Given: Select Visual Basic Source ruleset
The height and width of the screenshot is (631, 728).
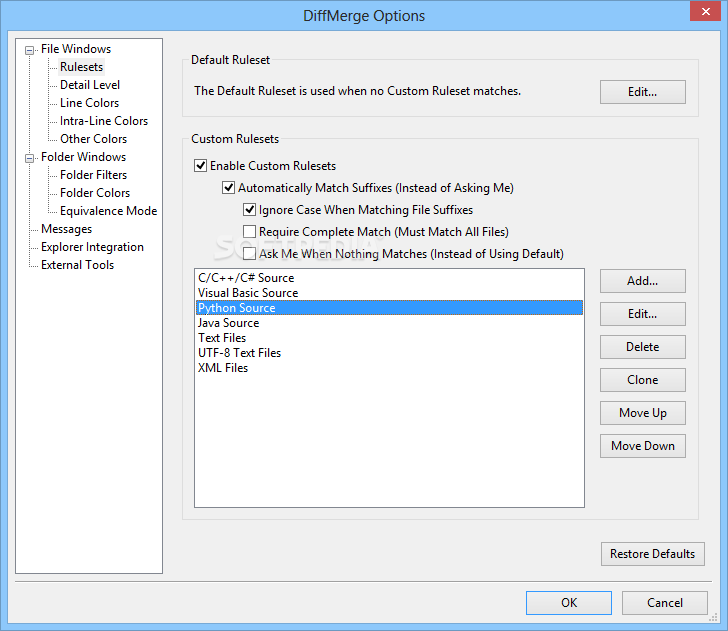Looking at the screenshot, I should (x=389, y=293).
